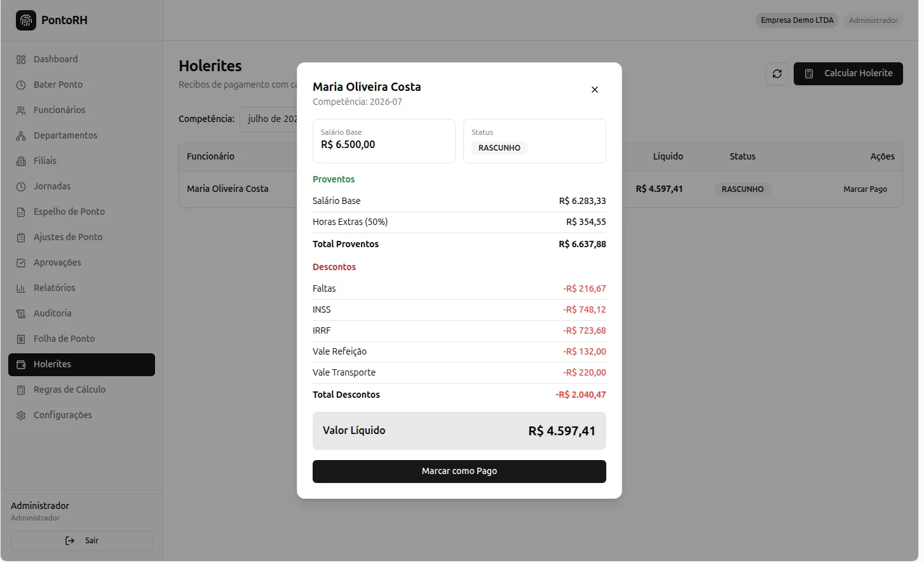Click the Horas Extras (50%) row
The width and height of the screenshot is (924, 563).
tap(459, 222)
